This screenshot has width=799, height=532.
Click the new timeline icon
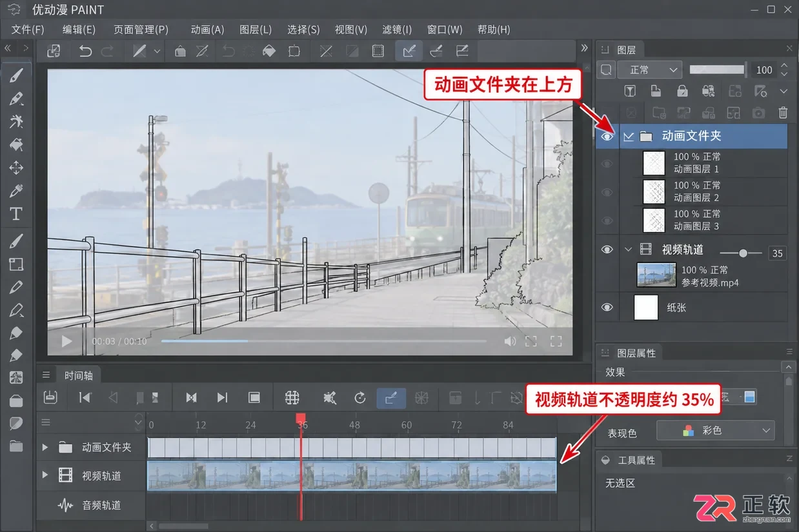tap(50, 398)
